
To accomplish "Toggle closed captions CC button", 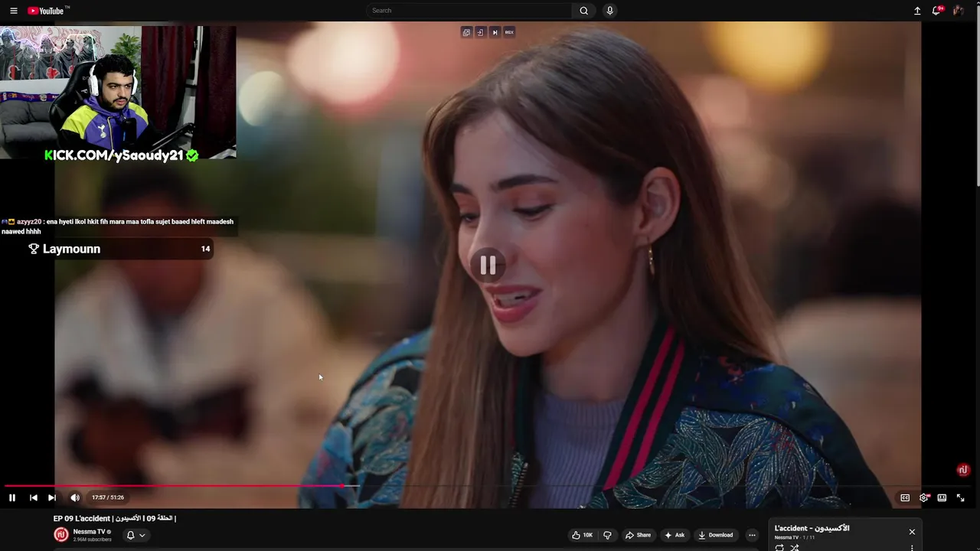I will tap(905, 497).
